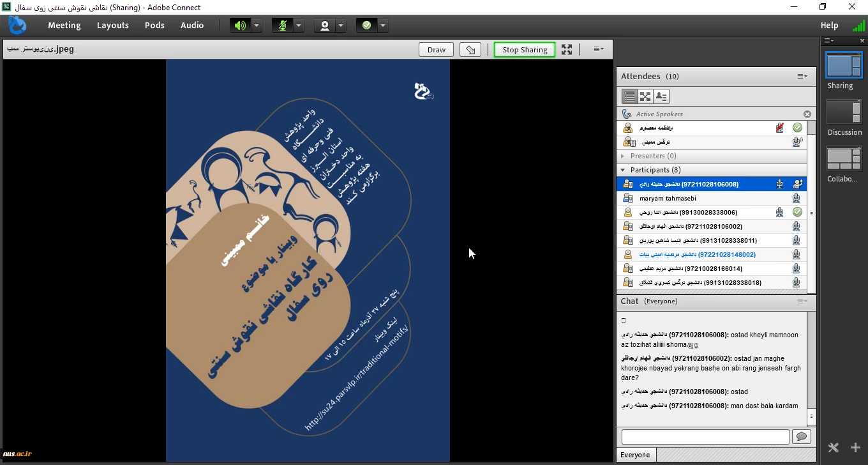Toggle the speaker audio icon
Screen dimensions: 868x465
coord(240,26)
